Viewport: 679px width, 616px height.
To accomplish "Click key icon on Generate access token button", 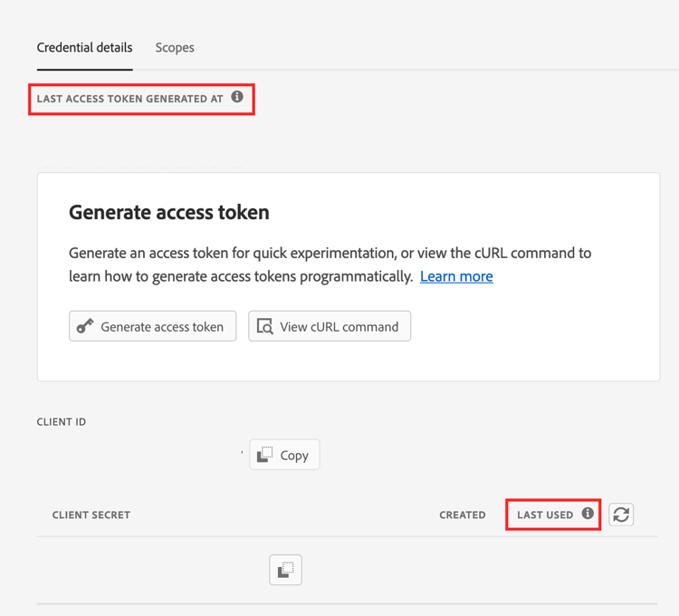I will (85, 326).
